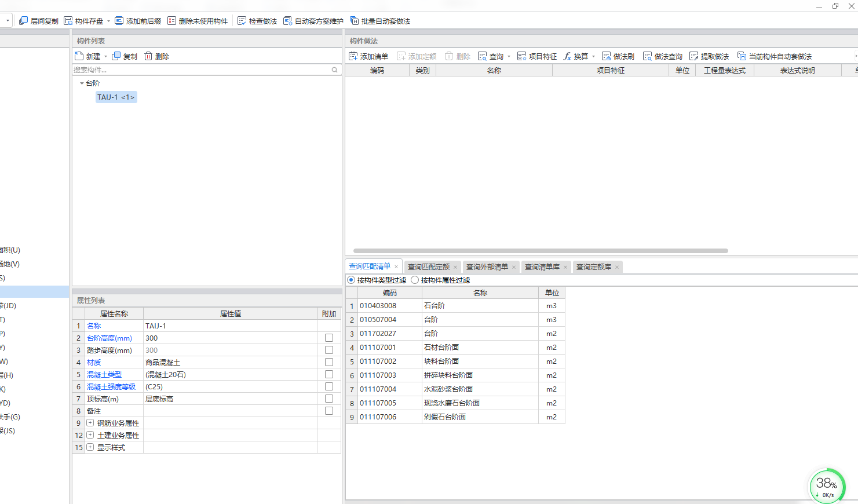The width and height of the screenshot is (858, 504).
Task: Click the 38% network speed indicator
Action: [x=827, y=486]
